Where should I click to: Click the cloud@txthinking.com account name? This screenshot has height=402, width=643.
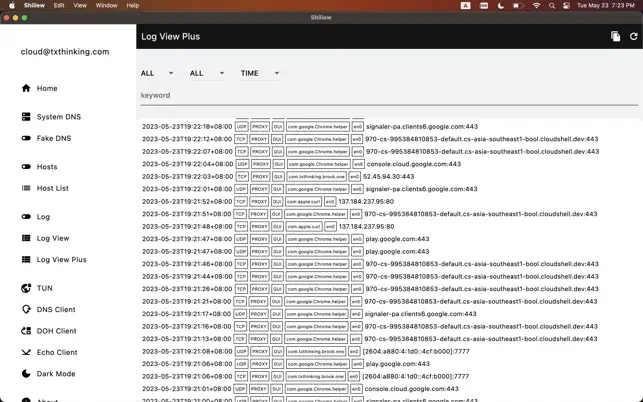point(65,52)
